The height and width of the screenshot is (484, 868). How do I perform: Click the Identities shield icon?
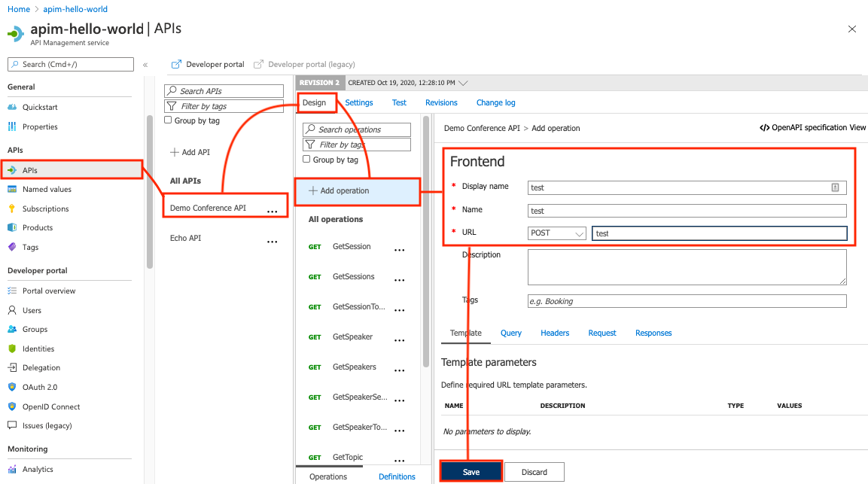click(12, 349)
